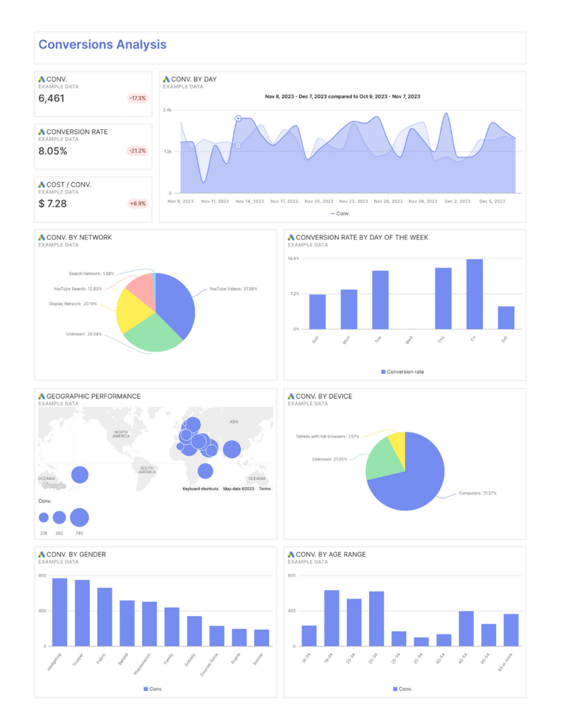Click the Google Ads icon beside CONVERSION RATE BY DAY OF THE WEEK
561x728 pixels.
point(291,237)
